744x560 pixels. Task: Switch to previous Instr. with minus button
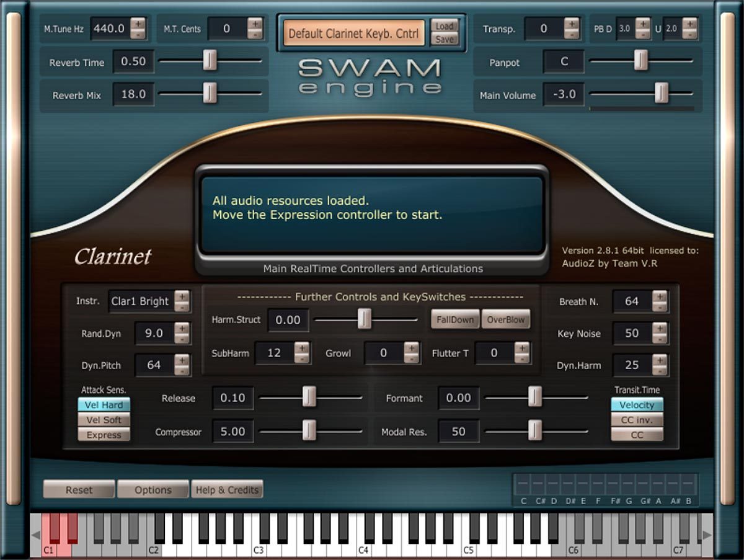coord(182,306)
